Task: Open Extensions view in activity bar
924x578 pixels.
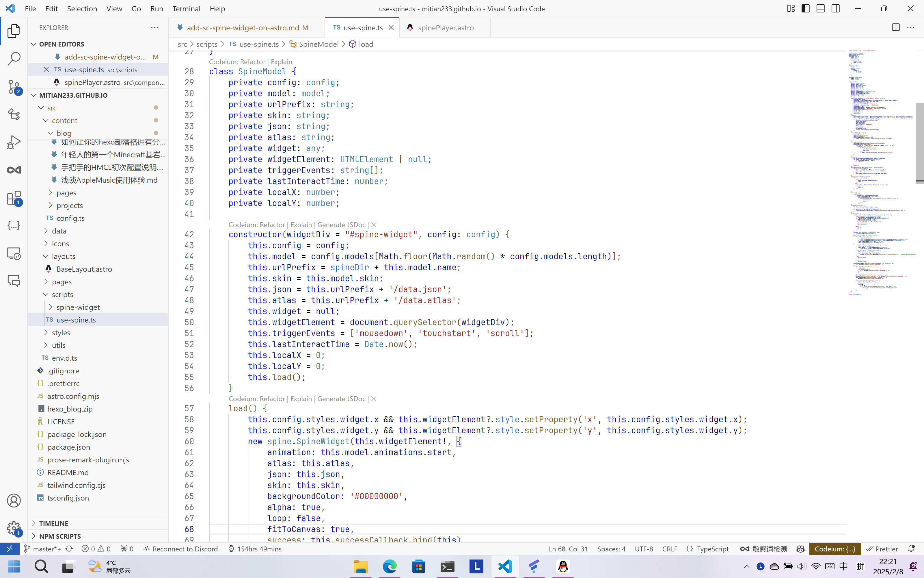Action: coord(14,198)
